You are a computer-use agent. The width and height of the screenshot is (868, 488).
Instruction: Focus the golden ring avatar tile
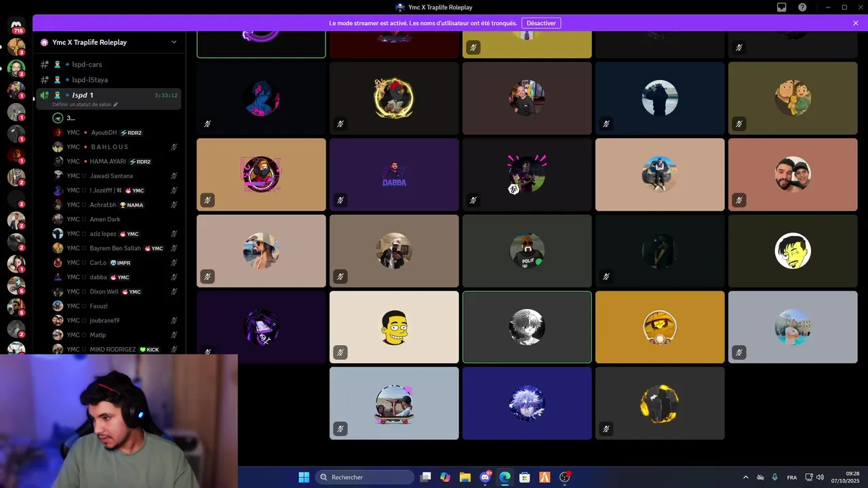click(x=394, y=98)
